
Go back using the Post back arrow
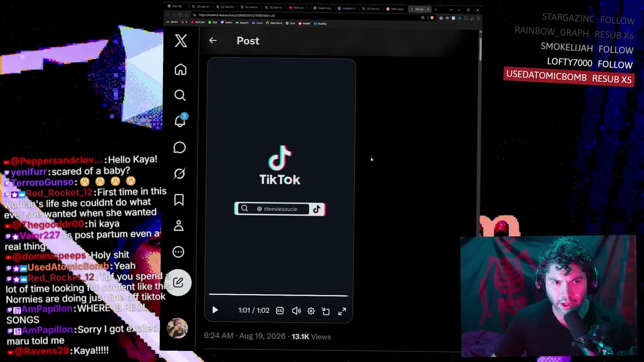click(213, 40)
